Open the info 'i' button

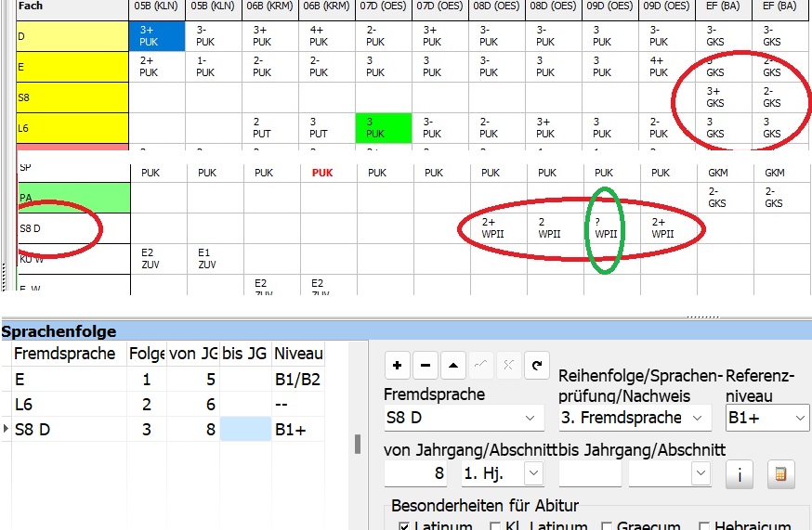[x=740, y=473]
